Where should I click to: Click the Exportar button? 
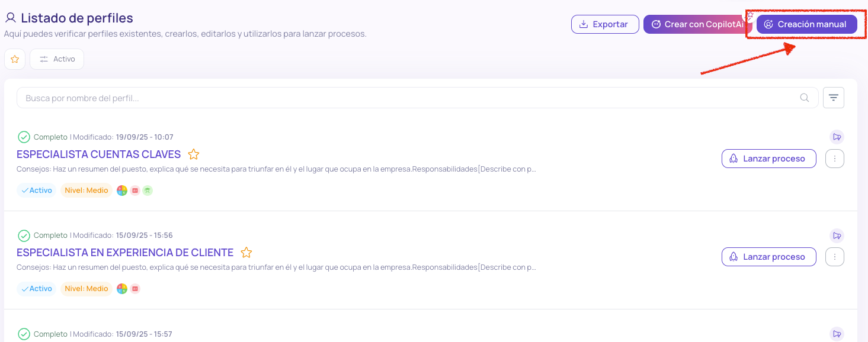[604, 24]
